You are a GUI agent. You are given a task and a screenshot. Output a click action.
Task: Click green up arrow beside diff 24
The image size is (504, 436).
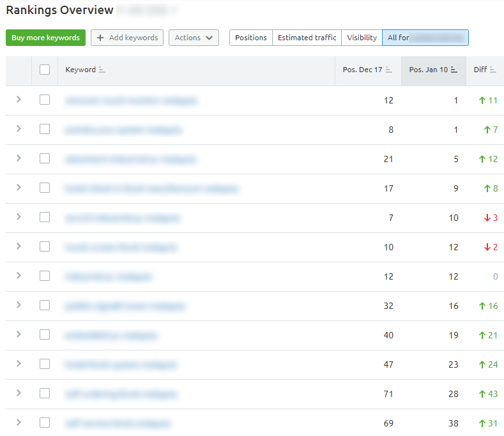point(482,365)
